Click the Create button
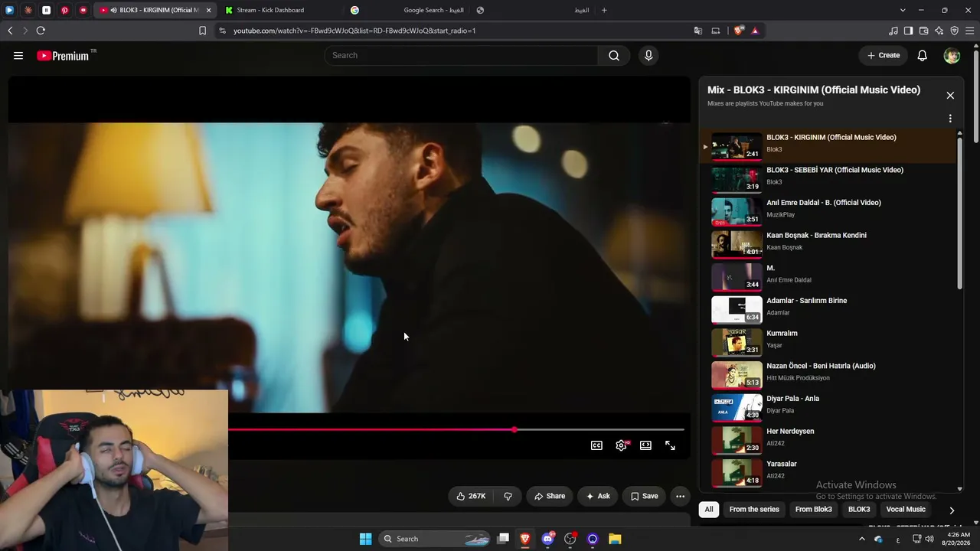 tap(884, 55)
